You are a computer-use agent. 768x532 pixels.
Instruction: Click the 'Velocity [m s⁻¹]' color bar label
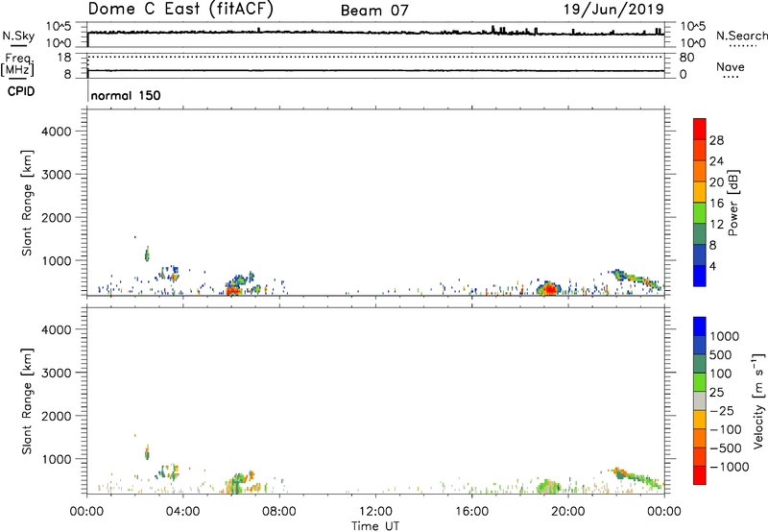[758, 400]
